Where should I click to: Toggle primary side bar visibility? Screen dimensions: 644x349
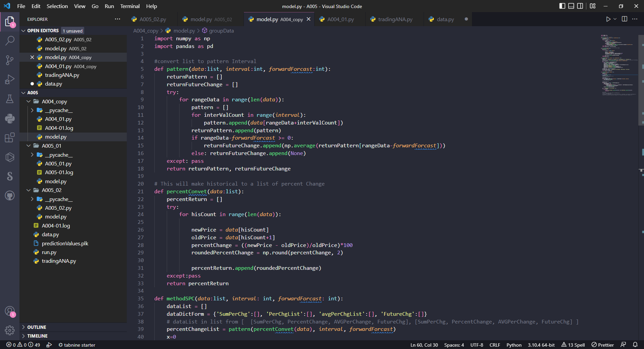562,6
